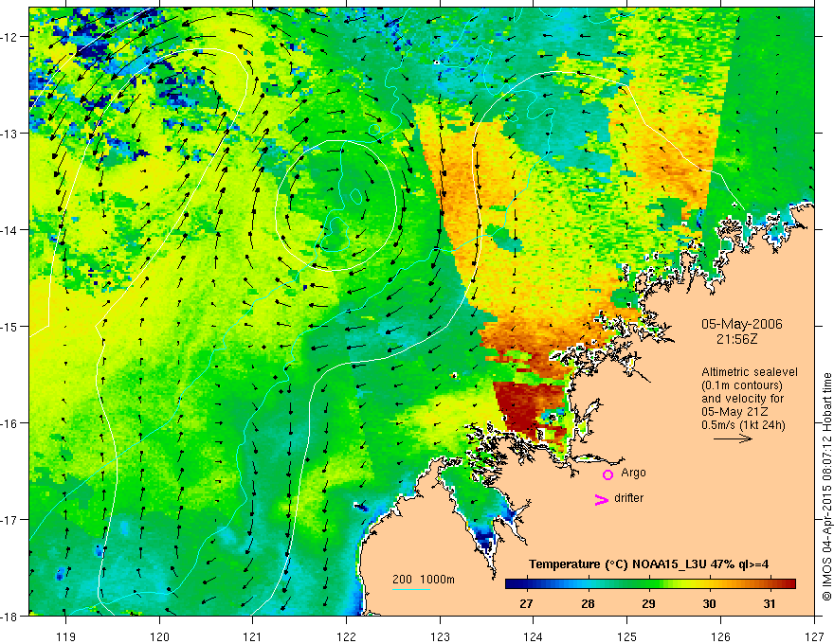
Task: Click the colorbar value 27
Action: click(x=526, y=603)
